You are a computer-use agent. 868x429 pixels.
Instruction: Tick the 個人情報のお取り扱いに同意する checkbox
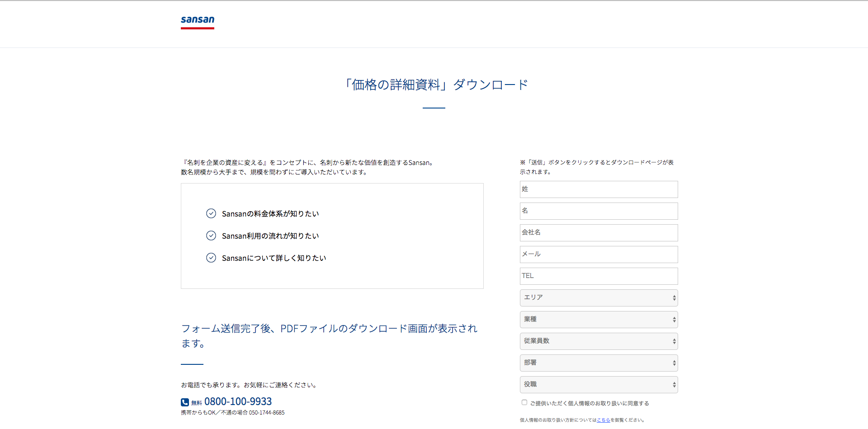tap(524, 402)
